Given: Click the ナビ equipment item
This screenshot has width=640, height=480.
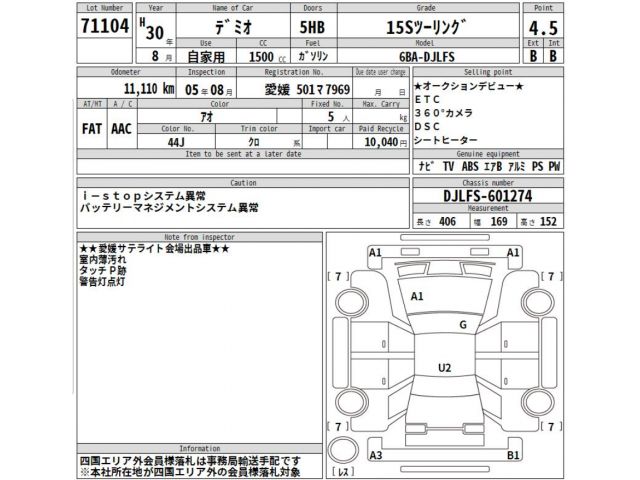Looking at the screenshot, I should pos(427,166).
